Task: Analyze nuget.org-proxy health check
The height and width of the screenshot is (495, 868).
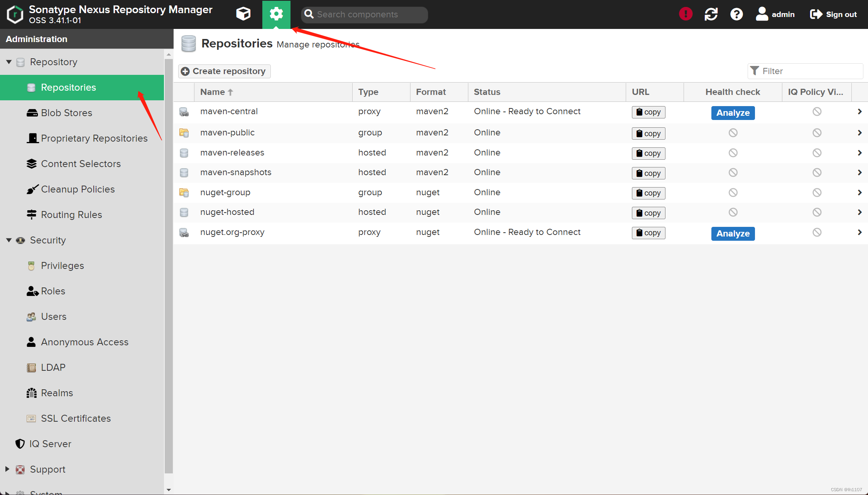Action: tap(733, 233)
